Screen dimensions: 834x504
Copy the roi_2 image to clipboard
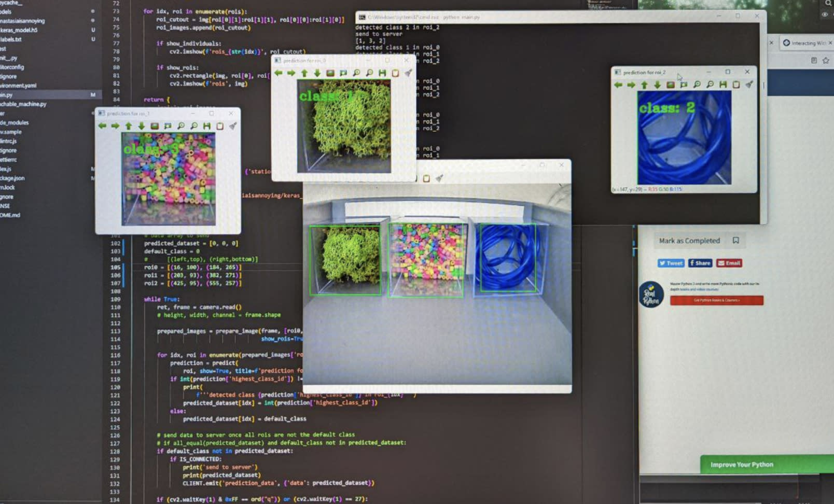[x=736, y=85]
